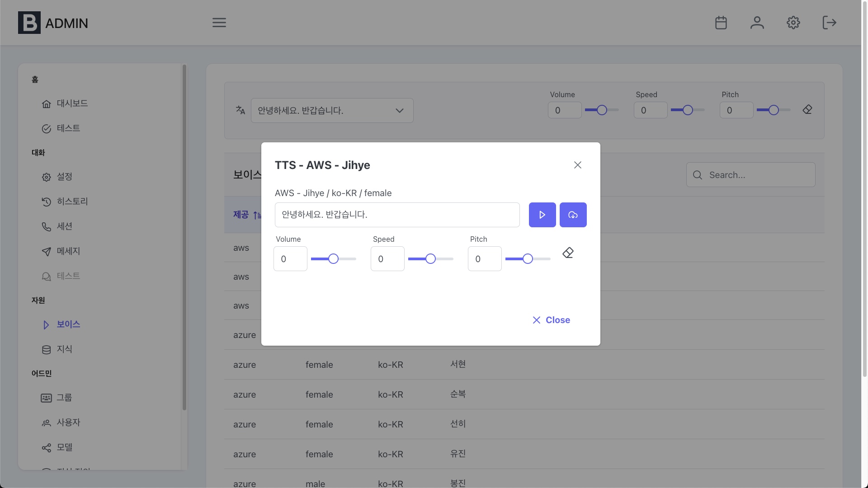Open 메세지 from the sidebar
868x488 pixels.
click(x=69, y=251)
